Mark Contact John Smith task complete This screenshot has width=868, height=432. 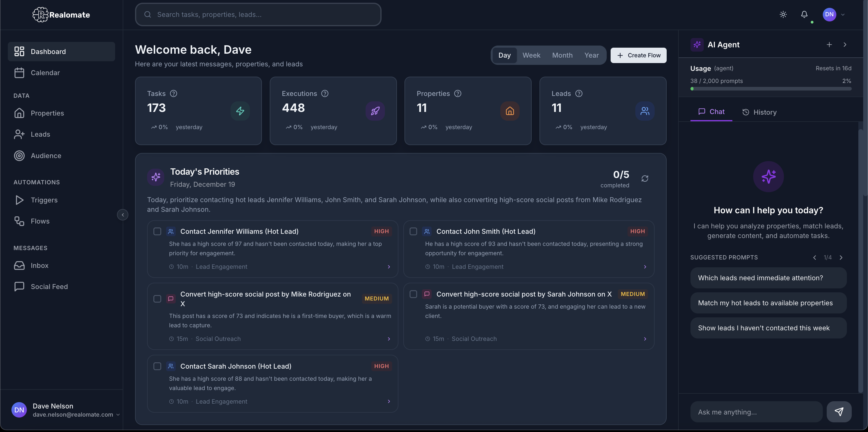tap(413, 232)
